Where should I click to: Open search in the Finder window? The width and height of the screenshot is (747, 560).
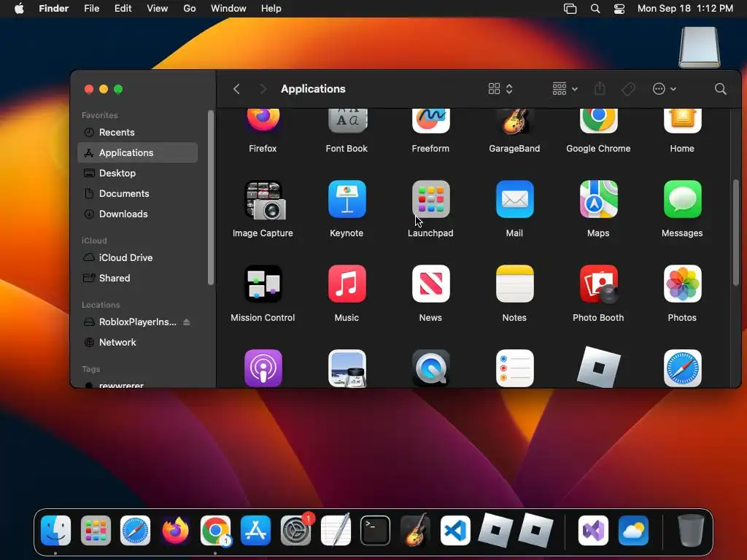(720, 89)
